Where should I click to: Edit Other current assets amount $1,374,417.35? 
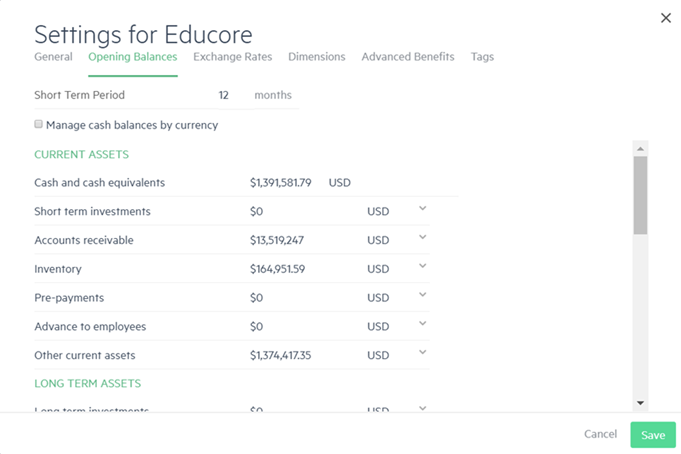(281, 355)
